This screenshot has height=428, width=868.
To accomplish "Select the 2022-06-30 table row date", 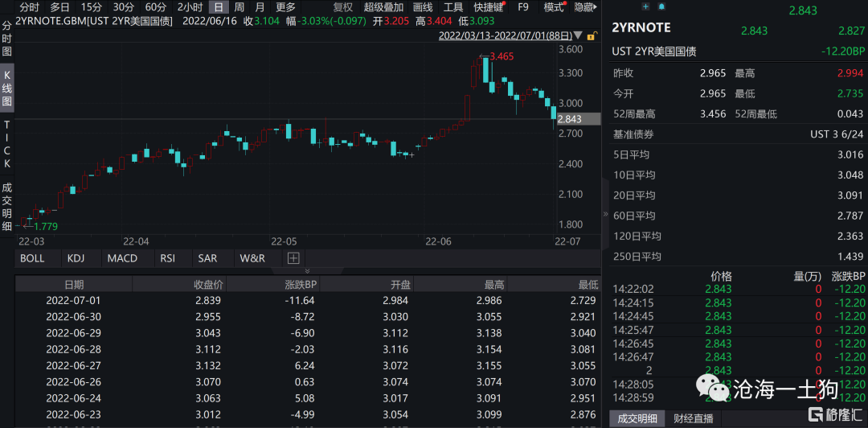I will click(x=72, y=316).
